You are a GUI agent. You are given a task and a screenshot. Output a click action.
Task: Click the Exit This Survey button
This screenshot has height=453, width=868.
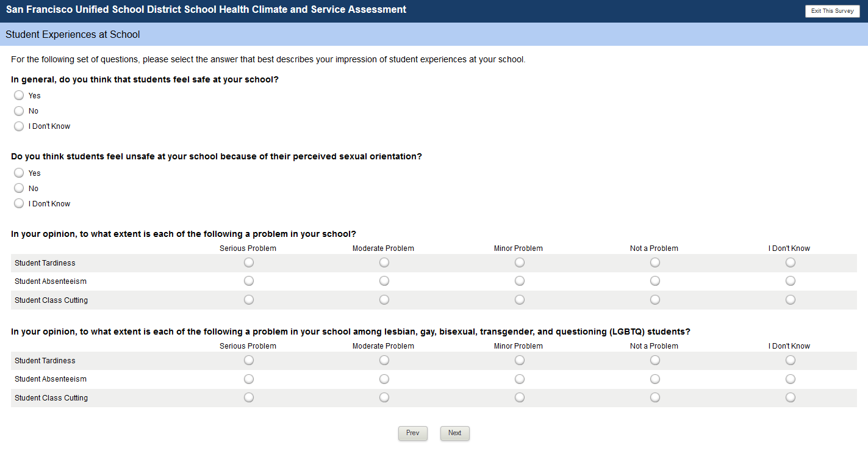[832, 11]
